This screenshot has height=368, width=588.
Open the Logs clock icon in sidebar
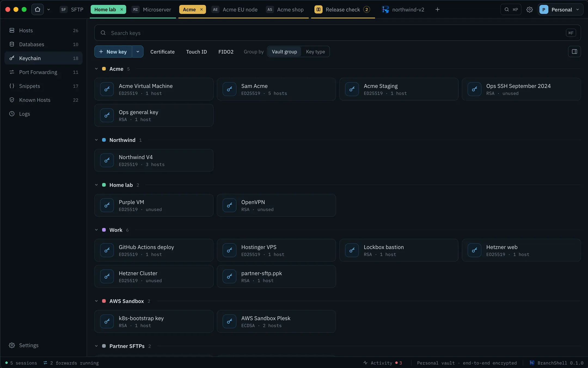12,114
